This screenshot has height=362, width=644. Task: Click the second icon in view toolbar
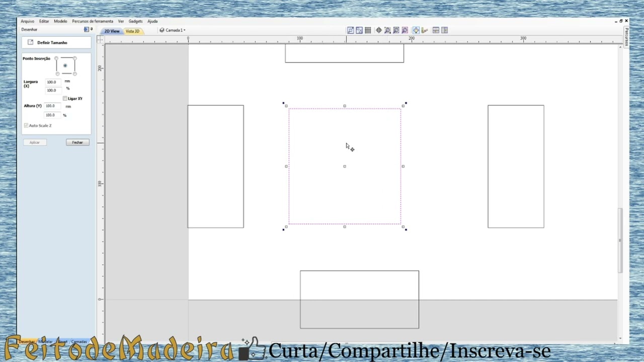tap(359, 30)
